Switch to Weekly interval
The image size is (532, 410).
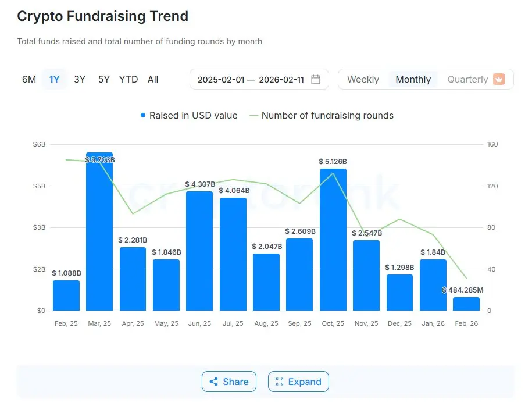363,80
